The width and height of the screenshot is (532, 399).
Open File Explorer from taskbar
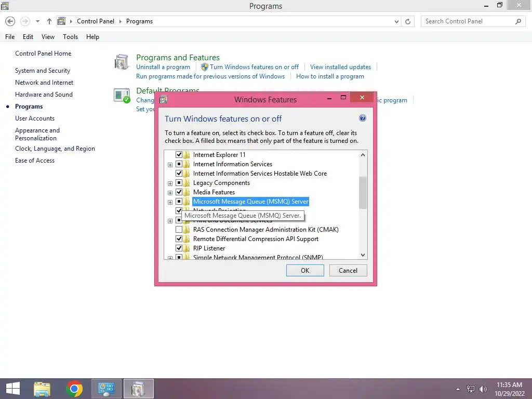tap(42, 389)
